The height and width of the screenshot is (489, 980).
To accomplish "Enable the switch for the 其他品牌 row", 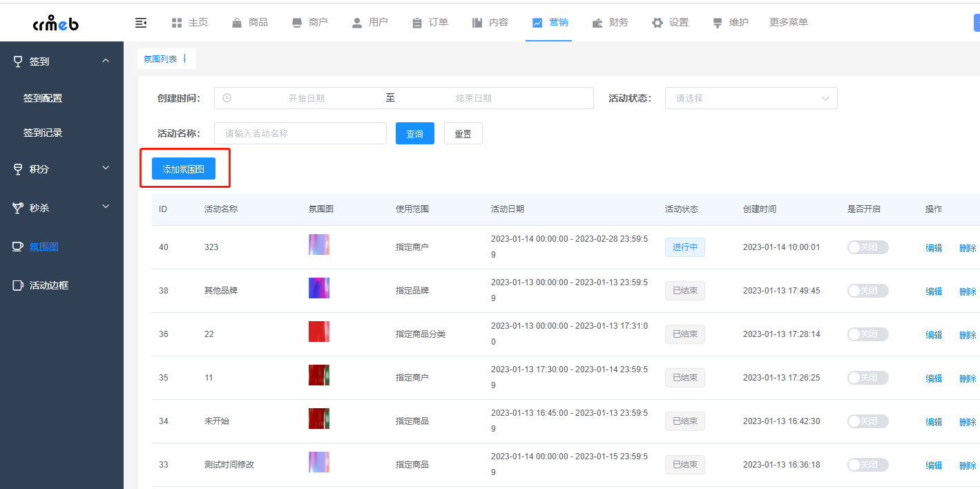I will pos(867,291).
